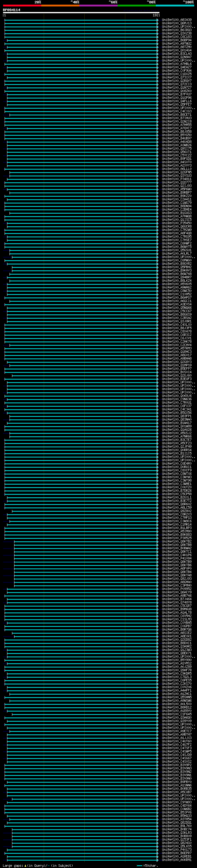Choose the UniRef100_A8TZM0 hit
This screenshot has width=197, height=868.
click(x=176, y=47)
